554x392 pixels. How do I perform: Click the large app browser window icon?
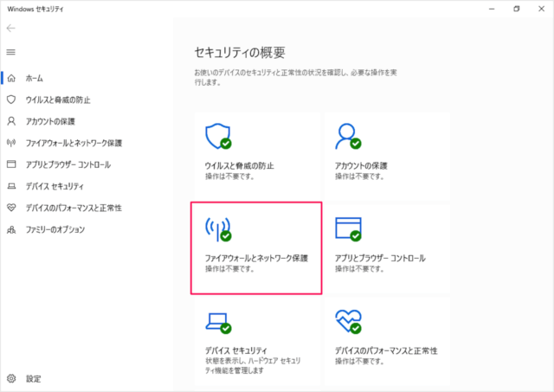[348, 228]
